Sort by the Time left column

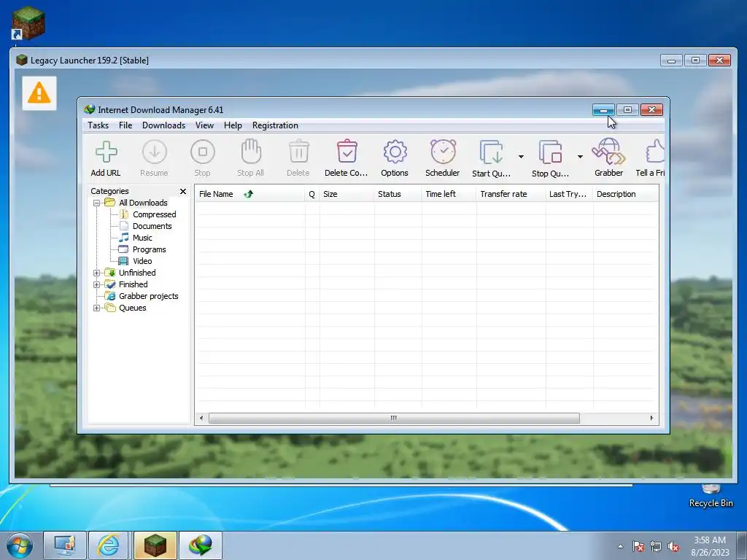(449, 194)
